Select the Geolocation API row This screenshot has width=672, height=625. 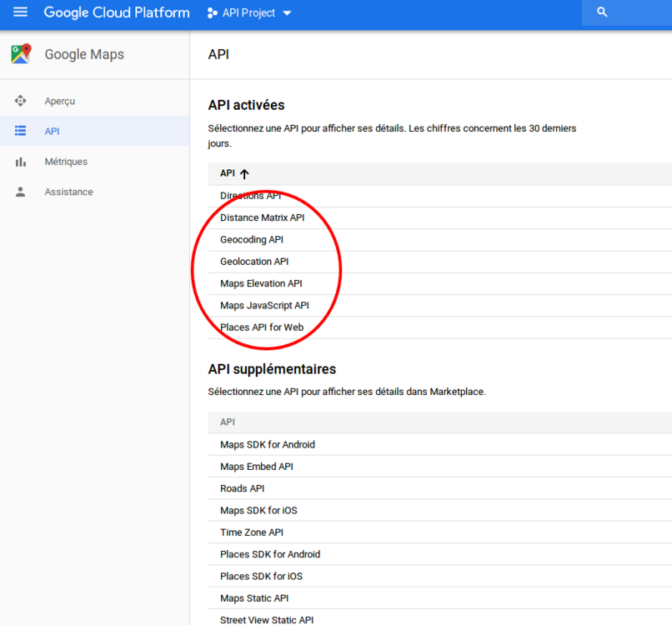click(x=253, y=261)
